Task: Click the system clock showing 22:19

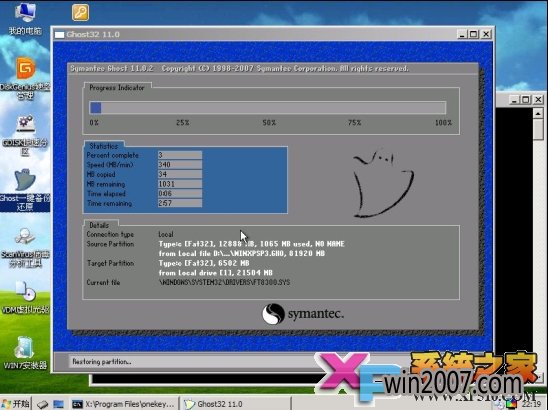Action: [532, 404]
